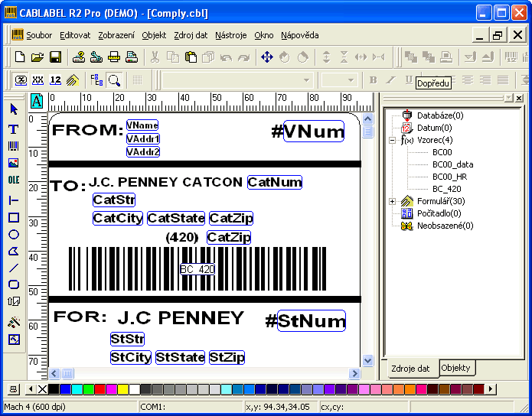
Task: Open the Objekt menu
Action: (154, 35)
